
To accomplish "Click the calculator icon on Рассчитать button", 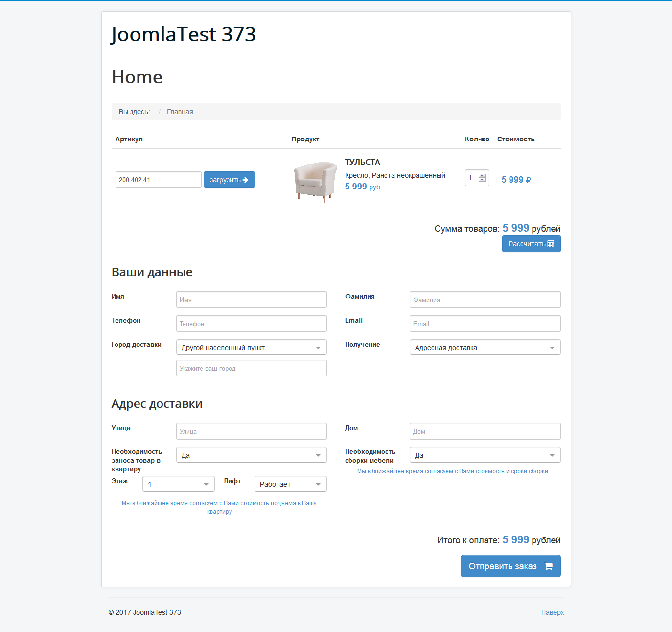I will coord(551,244).
